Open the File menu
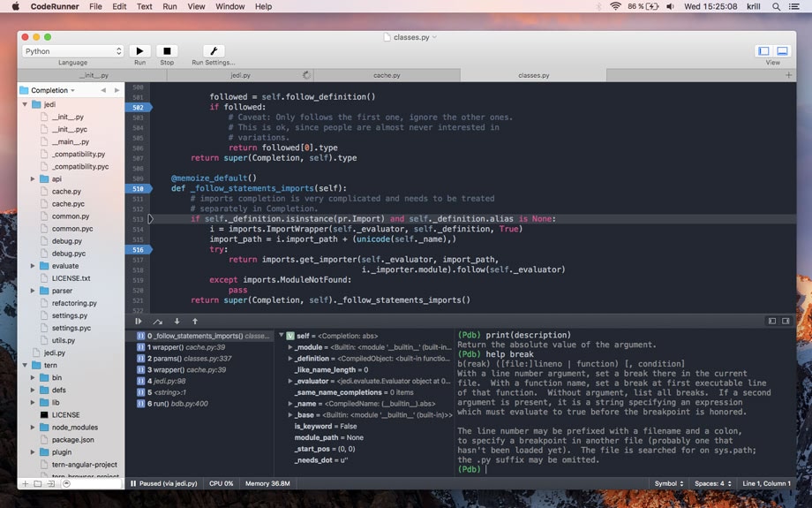This screenshot has height=508, width=812. point(96,6)
